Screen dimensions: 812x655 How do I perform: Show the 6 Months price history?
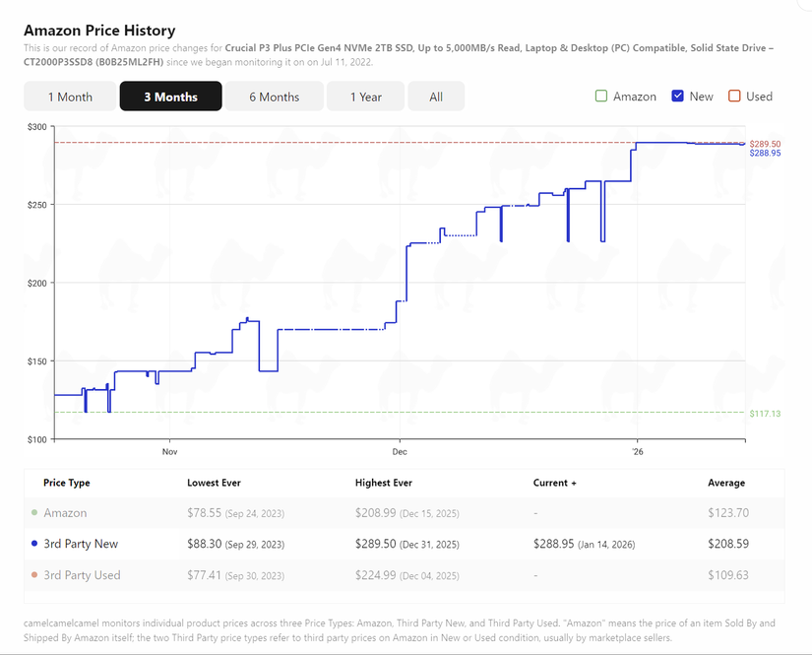pyautogui.click(x=274, y=97)
